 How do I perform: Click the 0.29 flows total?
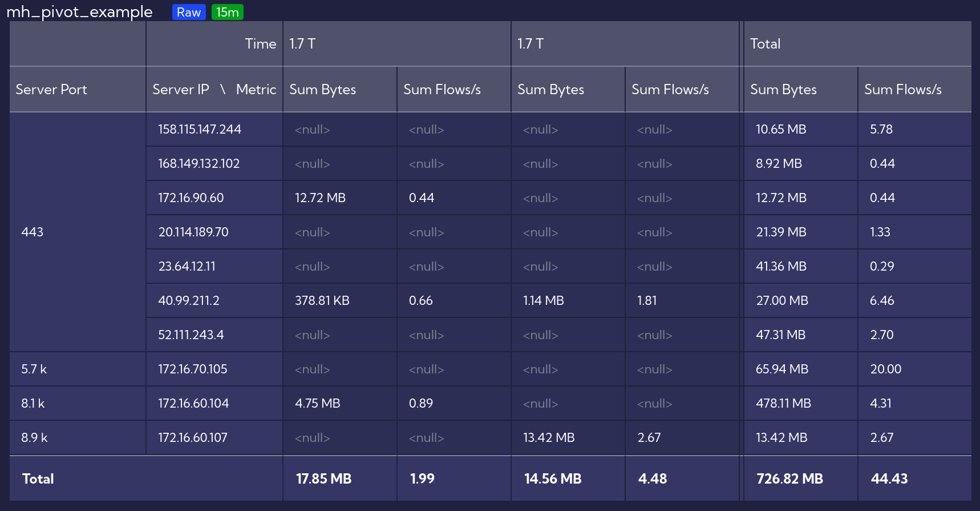(882, 267)
